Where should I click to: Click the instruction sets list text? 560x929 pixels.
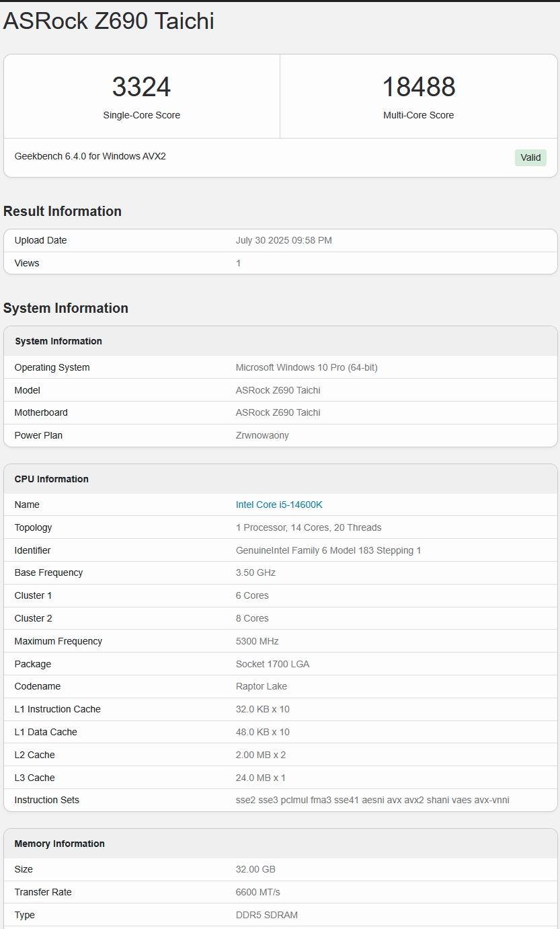(x=372, y=800)
